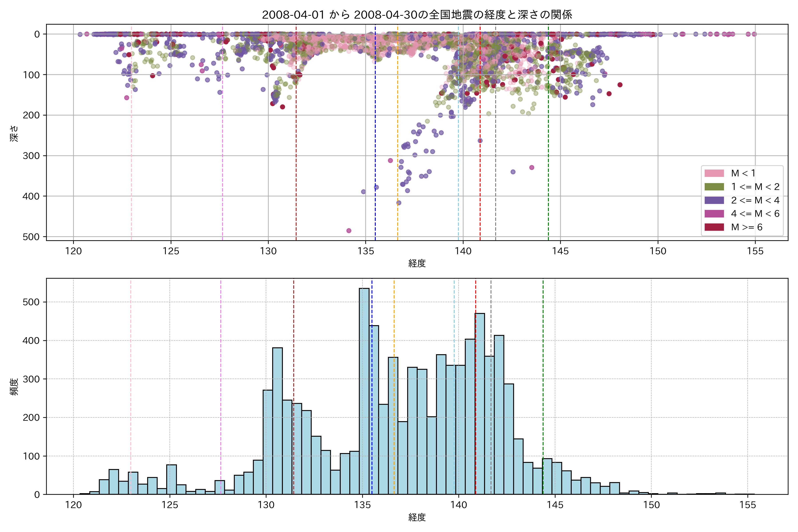Click the green 1 <= M < 2 swatch

point(714,187)
